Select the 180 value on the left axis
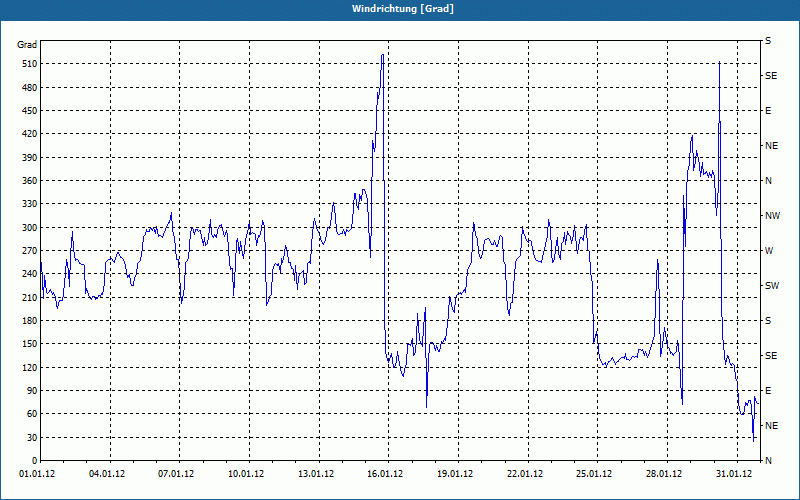 (30, 321)
